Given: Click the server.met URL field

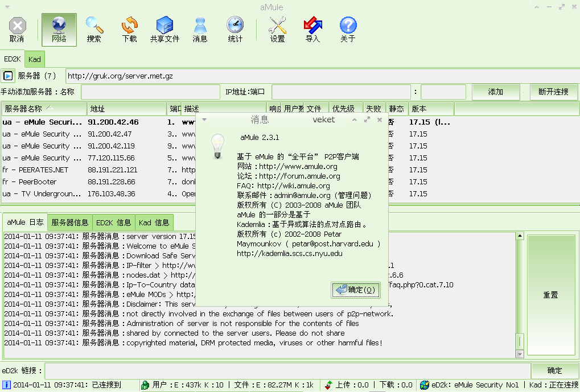Looking at the screenshot, I should point(323,76).
